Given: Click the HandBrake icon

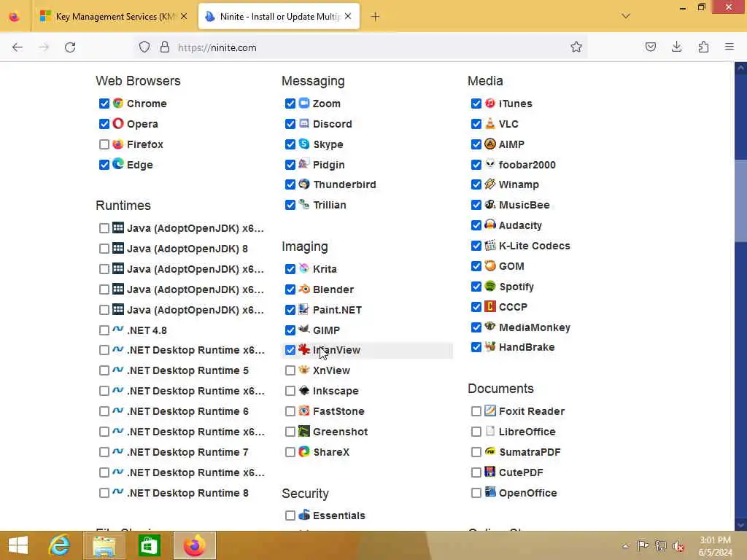Looking at the screenshot, I should click(x=490, y=346).
